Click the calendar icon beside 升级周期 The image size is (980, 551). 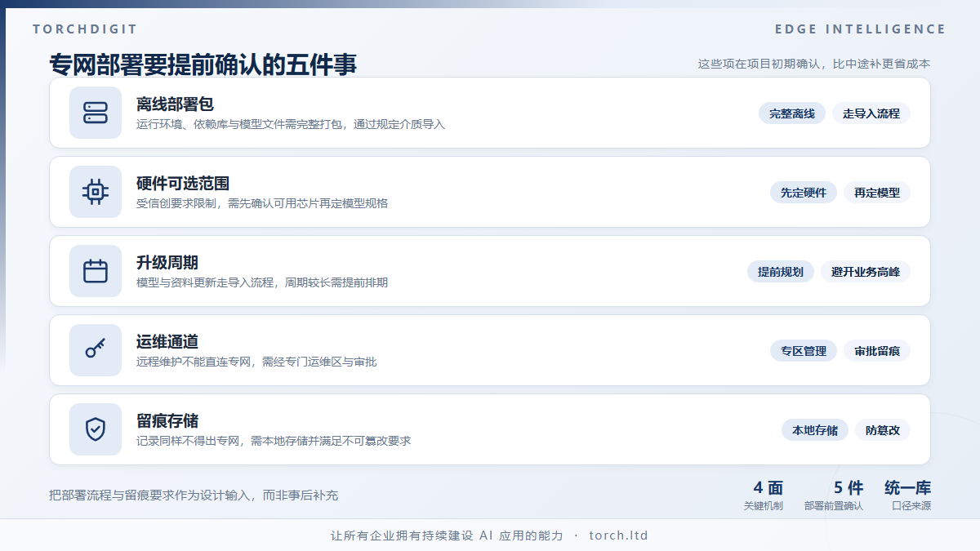(96, 271)
